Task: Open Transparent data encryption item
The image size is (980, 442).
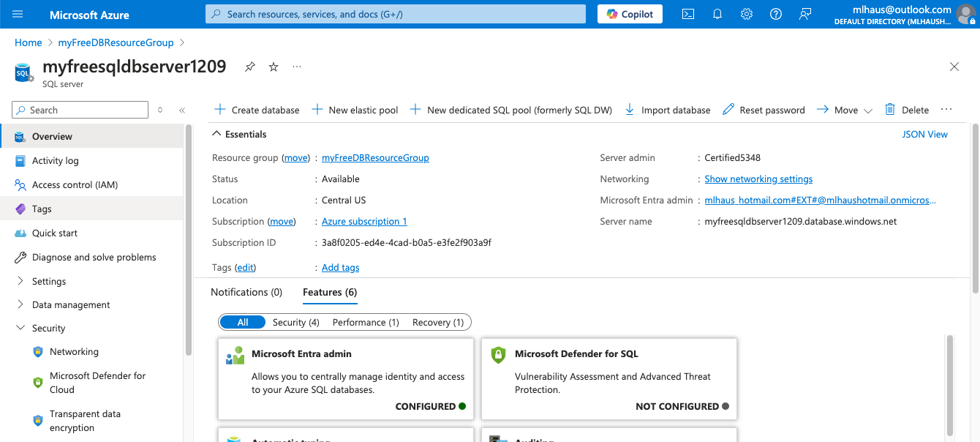Action: [x=91, y=421]
